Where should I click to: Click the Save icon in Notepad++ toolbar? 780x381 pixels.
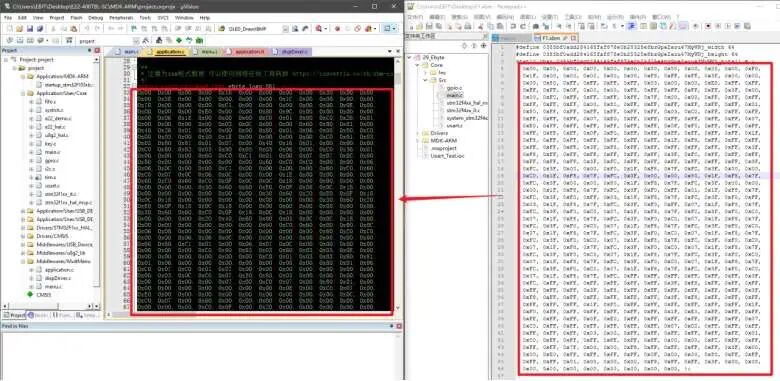(x=429, y=26)
